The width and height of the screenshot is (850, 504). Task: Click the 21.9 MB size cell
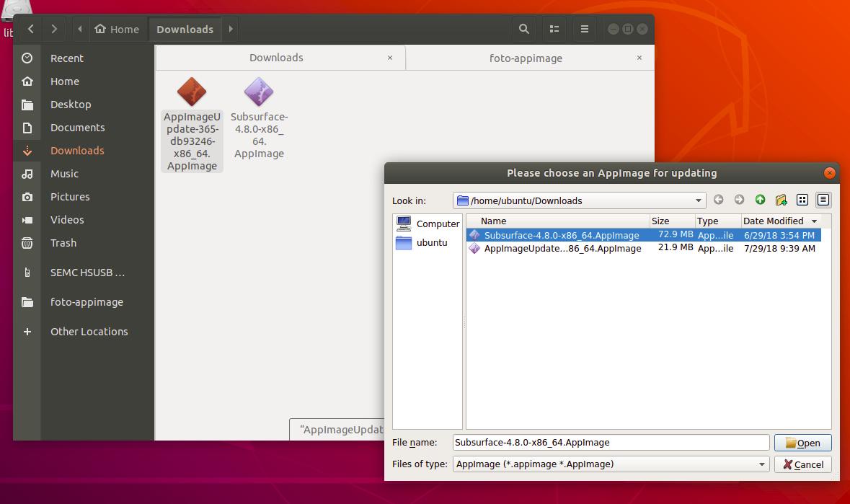(675, 247)
